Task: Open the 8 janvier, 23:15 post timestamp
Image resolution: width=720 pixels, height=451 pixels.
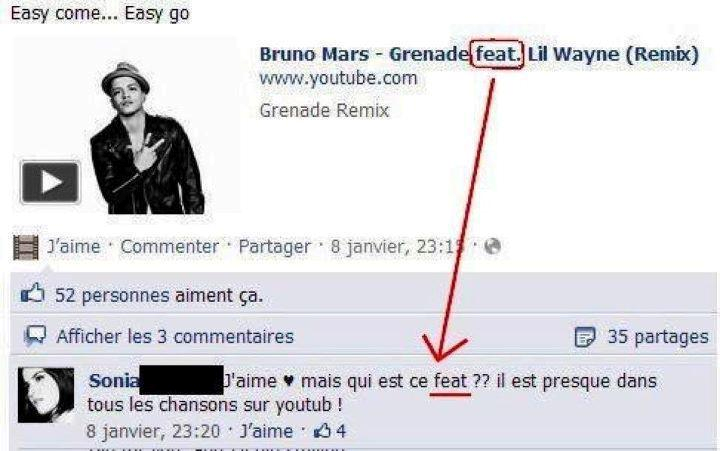Action: click(x=398, y=247)
